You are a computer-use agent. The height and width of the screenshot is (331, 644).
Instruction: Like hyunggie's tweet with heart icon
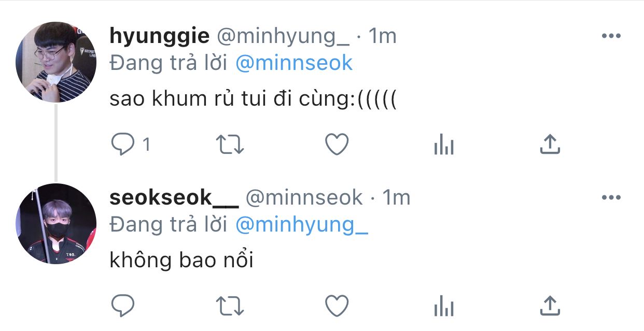coord(337,145)
